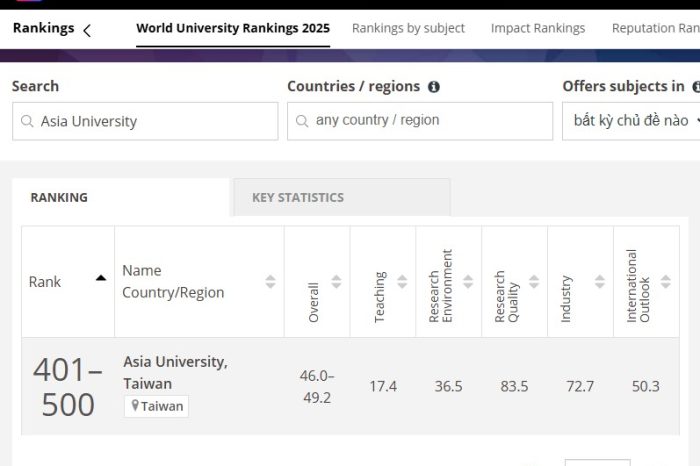Click the Research Quality header label

(x=506, y=296)
